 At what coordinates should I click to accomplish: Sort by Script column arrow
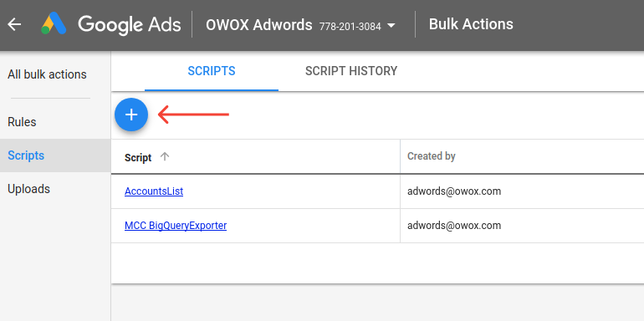165,156
